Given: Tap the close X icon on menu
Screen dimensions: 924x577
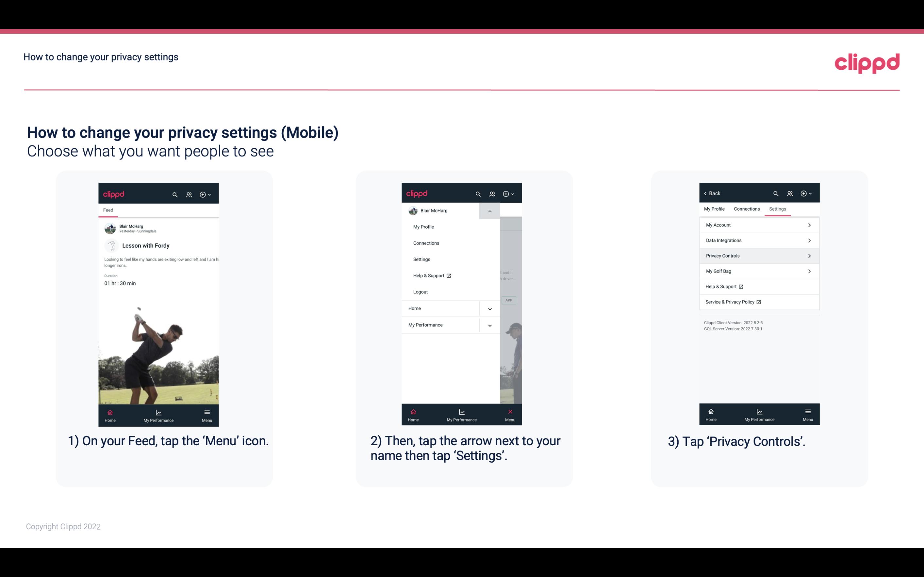Looking at the screenshot, I should tap(509, 412).
